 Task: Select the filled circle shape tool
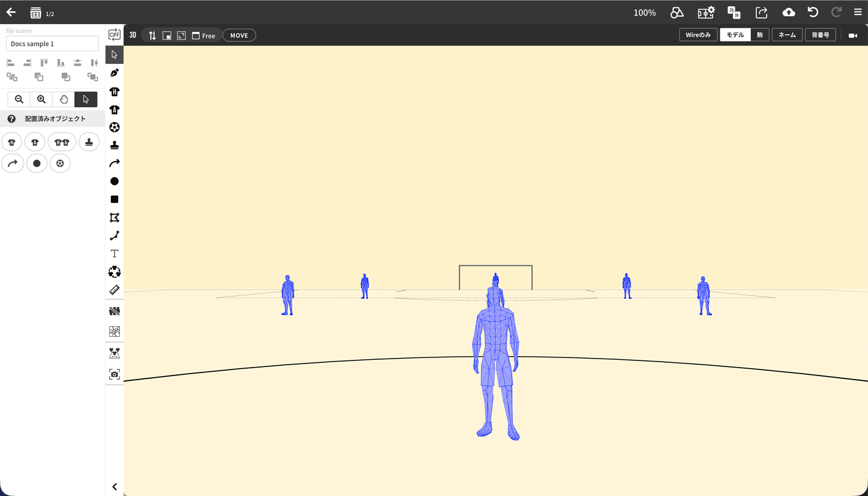pyautogui.click(x=115, y=181)
